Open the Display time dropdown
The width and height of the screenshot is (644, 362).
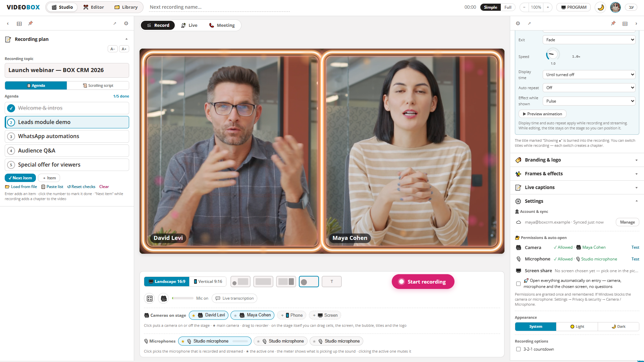(x=589, y=75)
